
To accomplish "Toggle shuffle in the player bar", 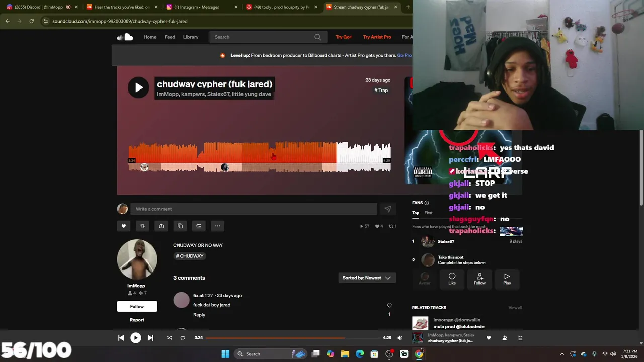I will pyautogui.click(x=169, y=338).
